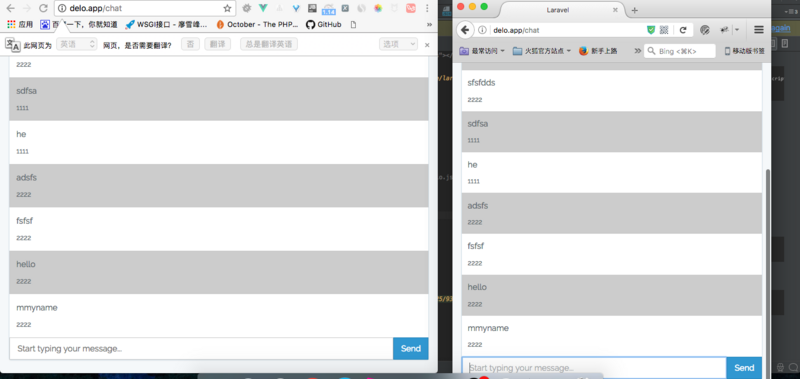800x379 pixels.
Task: Click the bug-shaped Firefox toolbar icon
Action: click(x=723, y=30)
